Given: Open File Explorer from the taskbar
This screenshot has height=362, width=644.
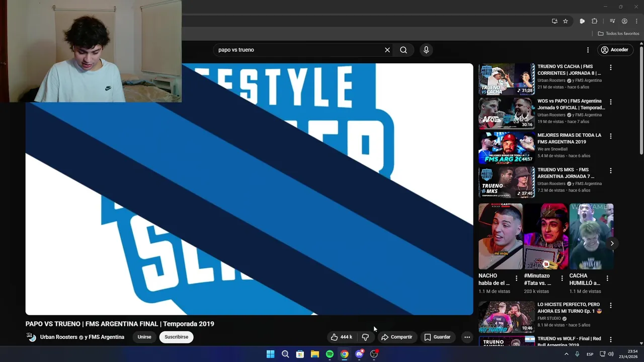Looking at the screenshot, I should pos(314,354).
